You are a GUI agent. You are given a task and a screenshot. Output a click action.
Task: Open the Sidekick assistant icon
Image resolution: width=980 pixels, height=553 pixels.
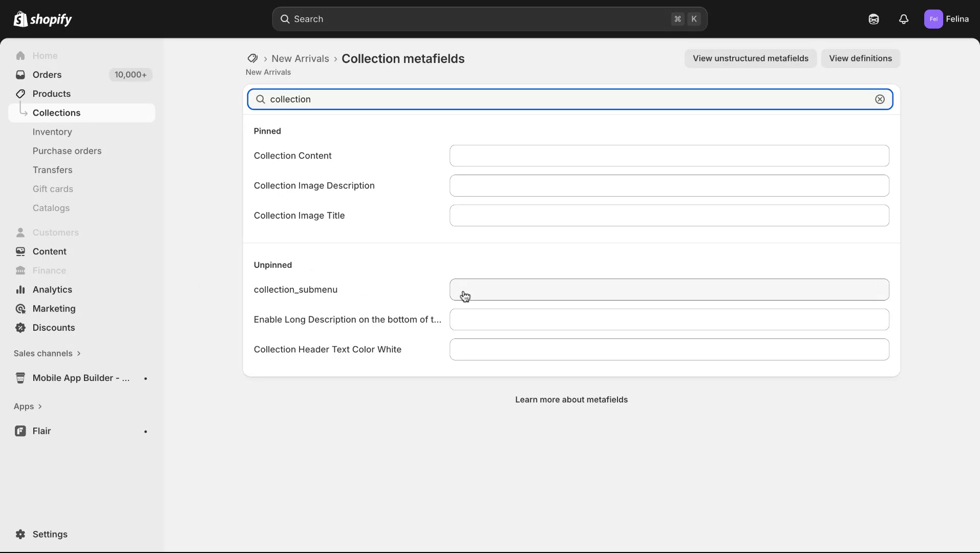point(874,19)
